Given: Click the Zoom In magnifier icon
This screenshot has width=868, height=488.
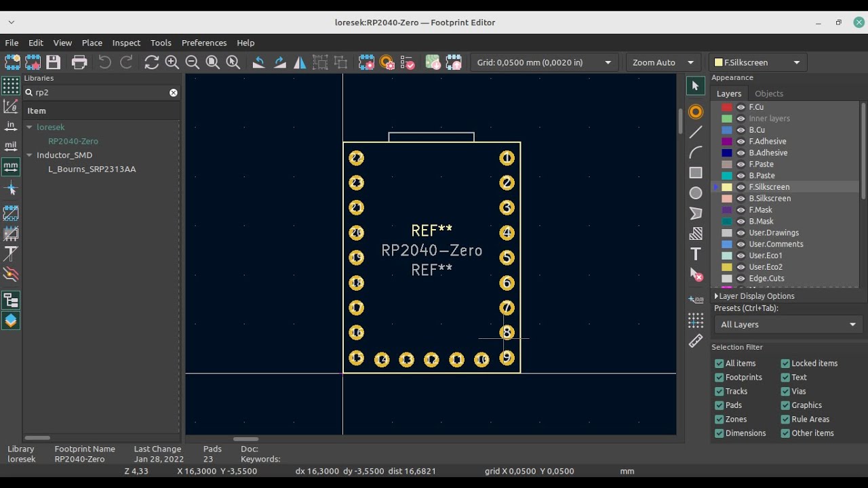Looking at the screenshot, I should click(x=172, y=62).
